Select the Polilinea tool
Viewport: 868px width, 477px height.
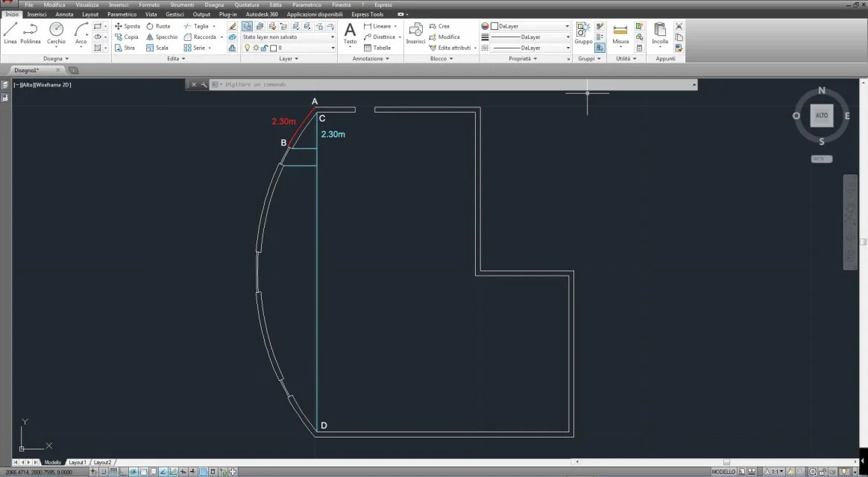(31, 34)
